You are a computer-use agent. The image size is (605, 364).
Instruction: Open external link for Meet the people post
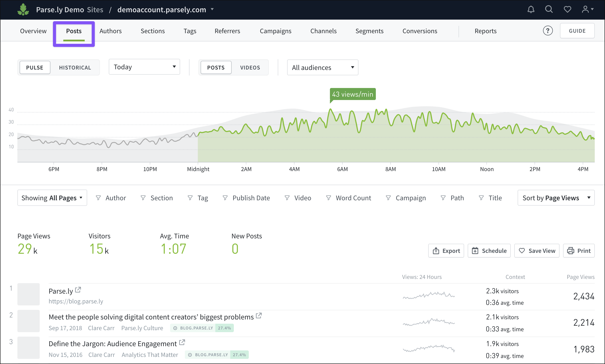pyautogui.click(x=259, y=315)
